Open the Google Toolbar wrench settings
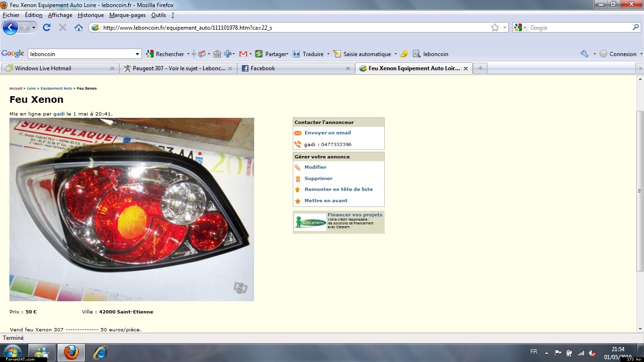 (585, 54)
